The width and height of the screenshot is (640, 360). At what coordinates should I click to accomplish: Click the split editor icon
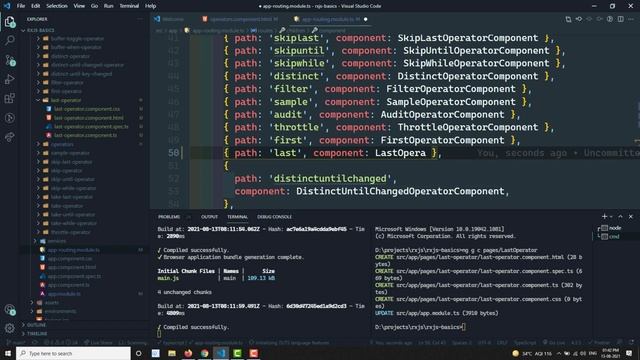(x=620, y=19)
